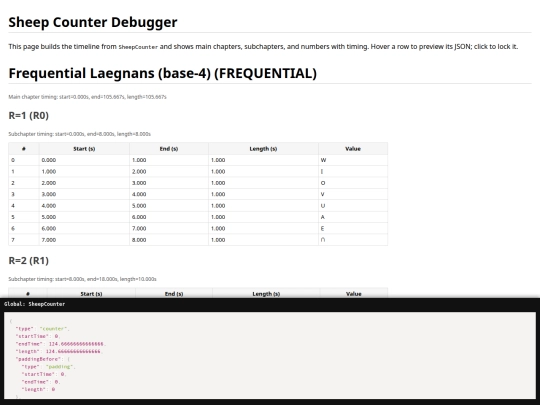Click the "endTime": 0 line inside paddingBefore
540x405 pixels.
[41, 382]
